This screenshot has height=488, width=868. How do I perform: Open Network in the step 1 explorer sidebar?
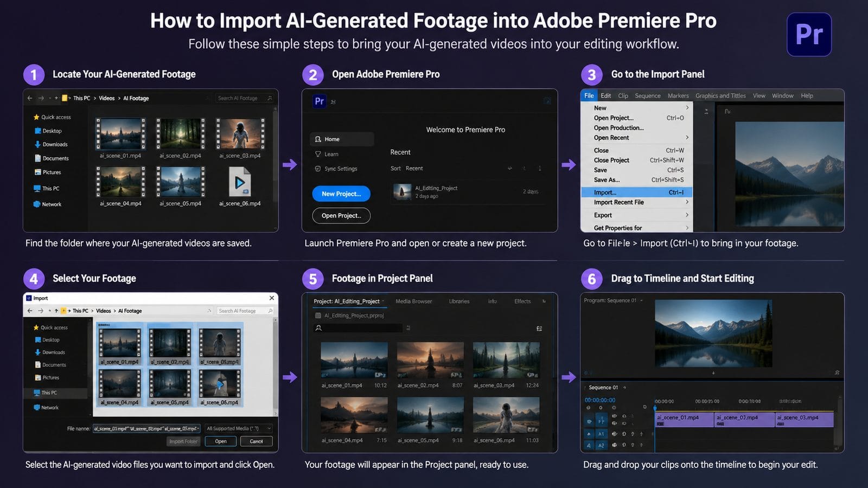coord(48,204)
